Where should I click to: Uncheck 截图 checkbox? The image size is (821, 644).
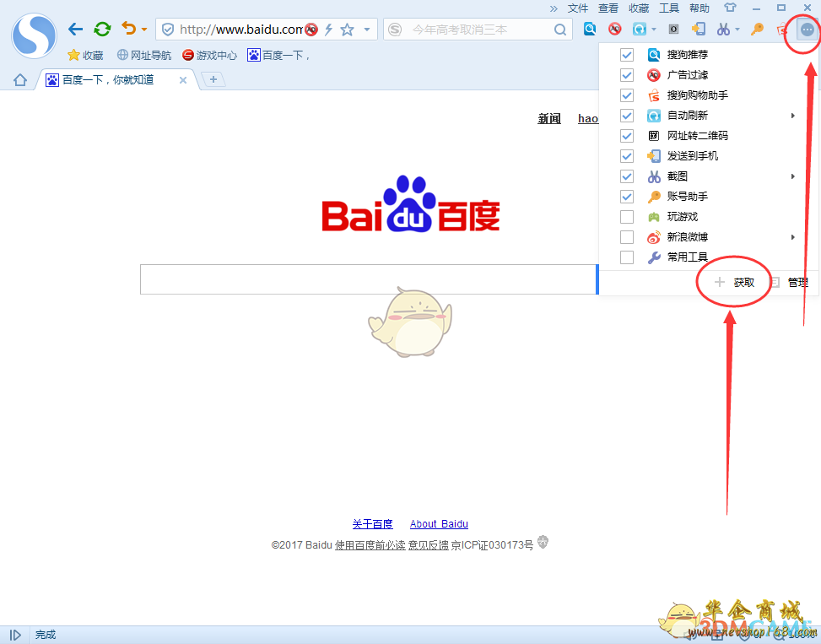click(x=627, y=176)
